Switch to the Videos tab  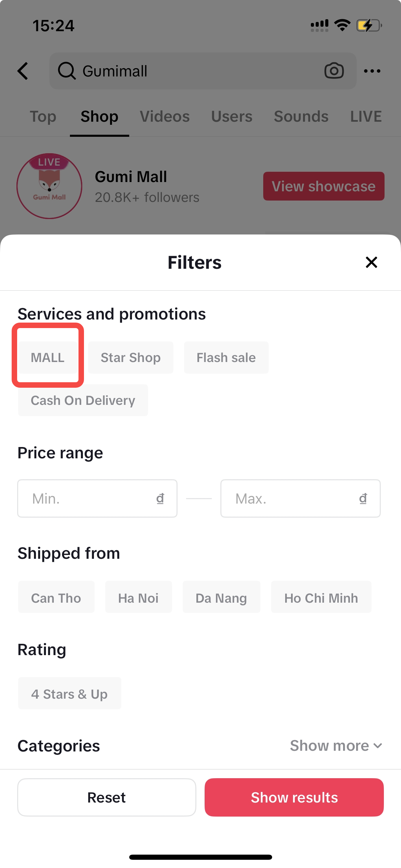(x=165, y=117)
